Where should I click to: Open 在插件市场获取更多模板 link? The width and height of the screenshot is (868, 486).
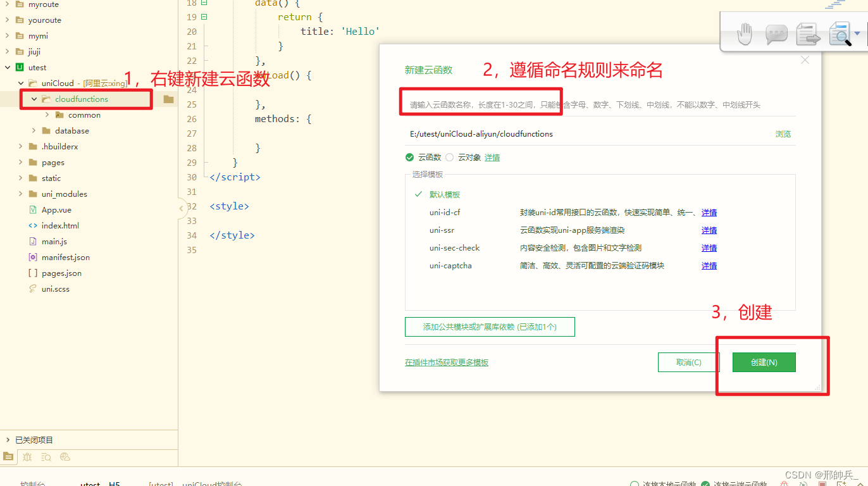click(447, 363)
